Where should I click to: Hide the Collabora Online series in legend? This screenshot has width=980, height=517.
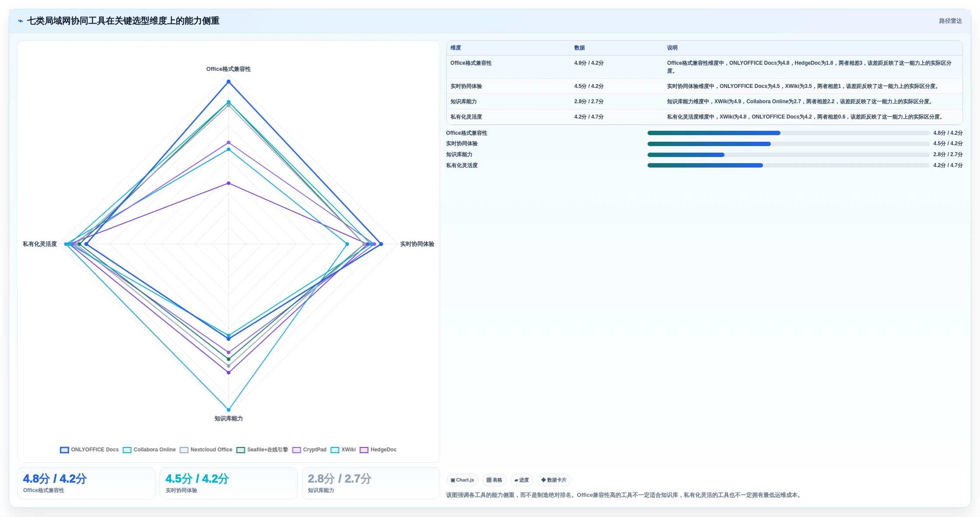(x=149, y=450)
